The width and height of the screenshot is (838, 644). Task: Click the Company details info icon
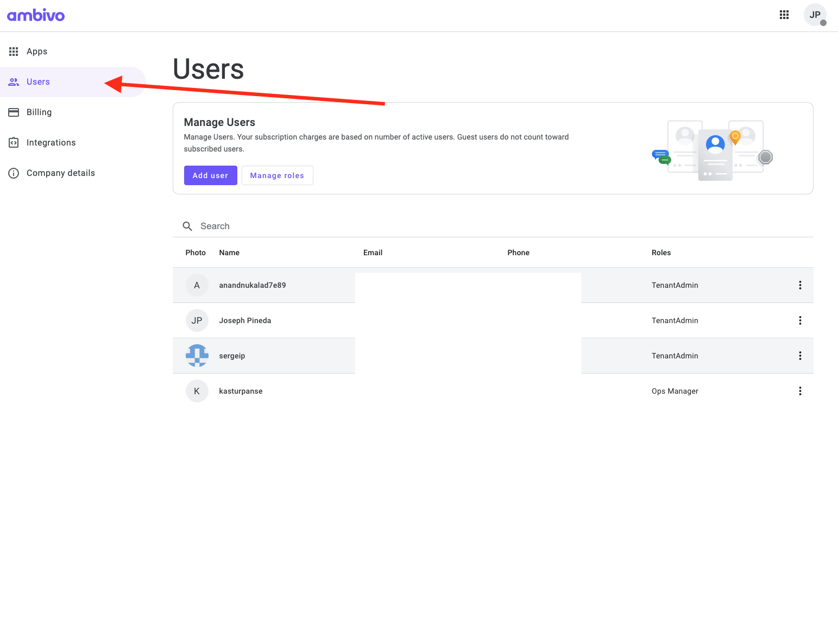click(14, 173)
